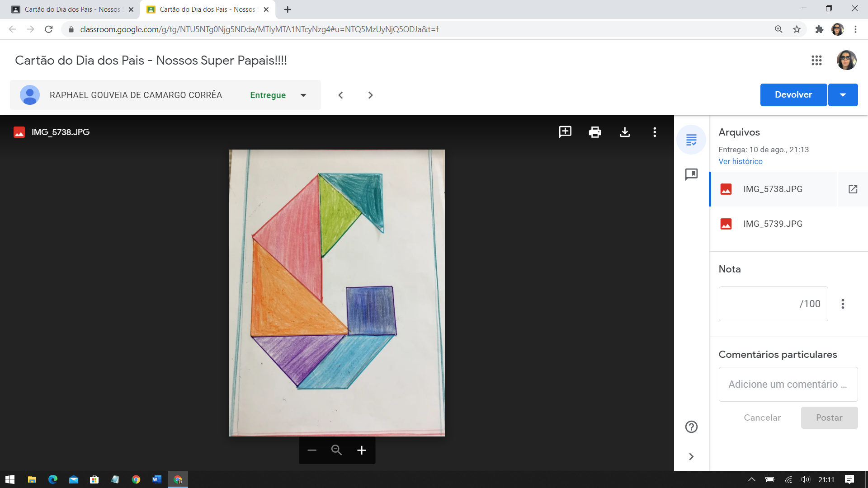The height and width of the screenshot is (488, 868).
Task: Download the IMG_5738.JPG file
Action: (625, 132)
